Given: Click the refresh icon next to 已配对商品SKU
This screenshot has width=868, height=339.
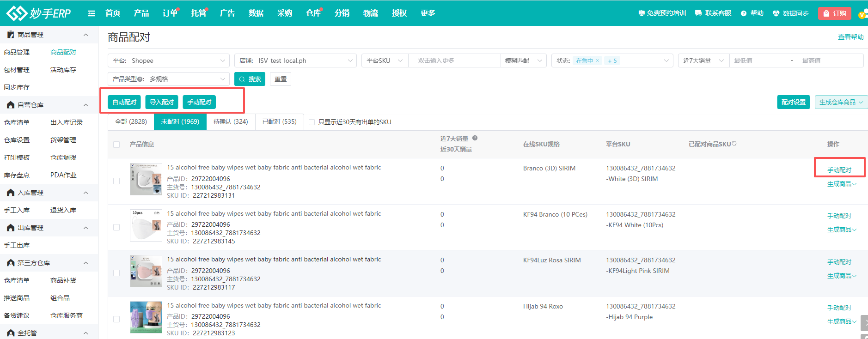Looking at the screenshot, I should pos(734,144).
